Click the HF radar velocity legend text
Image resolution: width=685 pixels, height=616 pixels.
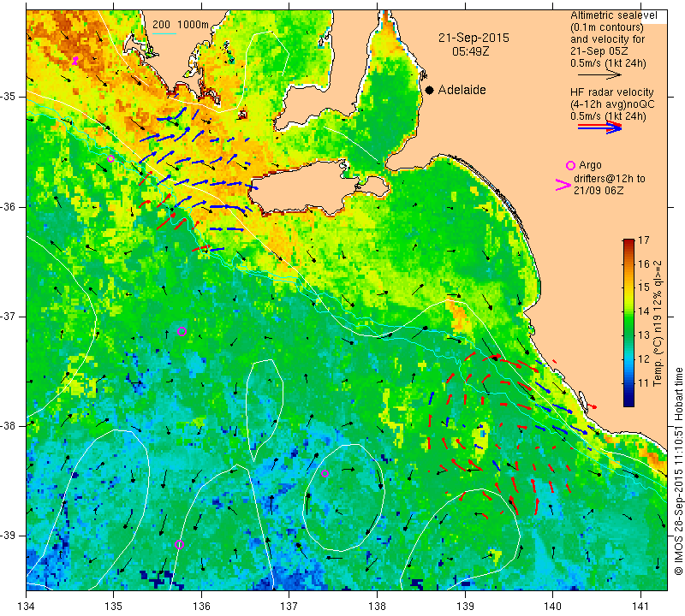tap(612, 92)
